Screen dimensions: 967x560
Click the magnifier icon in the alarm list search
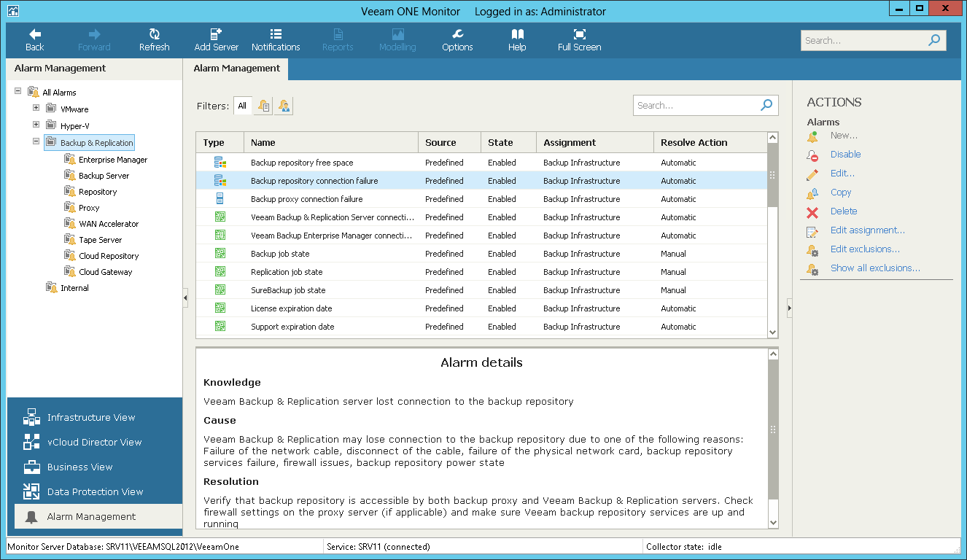coord(766,105)
